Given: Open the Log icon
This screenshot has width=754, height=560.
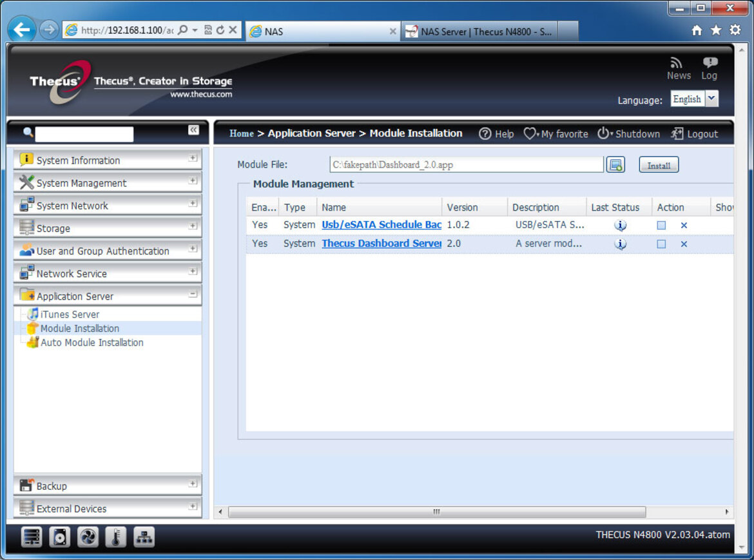Looking at the screenshot, I should coord(710,63).
